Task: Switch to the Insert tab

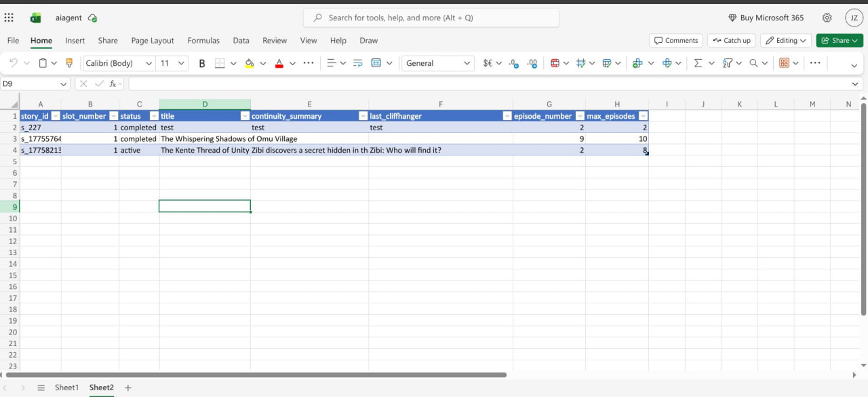Action: (x=75, y=41)
